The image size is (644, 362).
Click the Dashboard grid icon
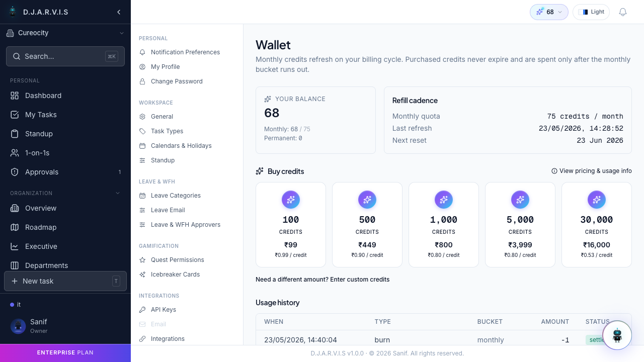tap(15, 96)
